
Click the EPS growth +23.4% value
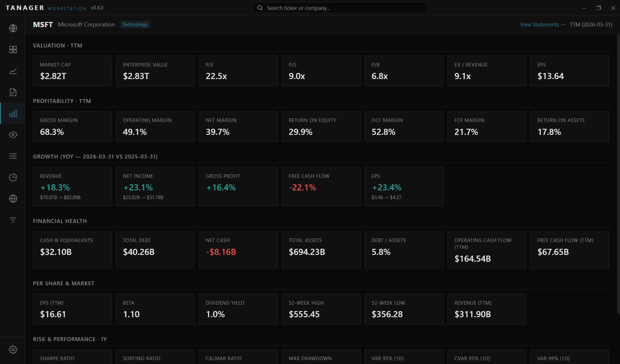coord(387,187)
